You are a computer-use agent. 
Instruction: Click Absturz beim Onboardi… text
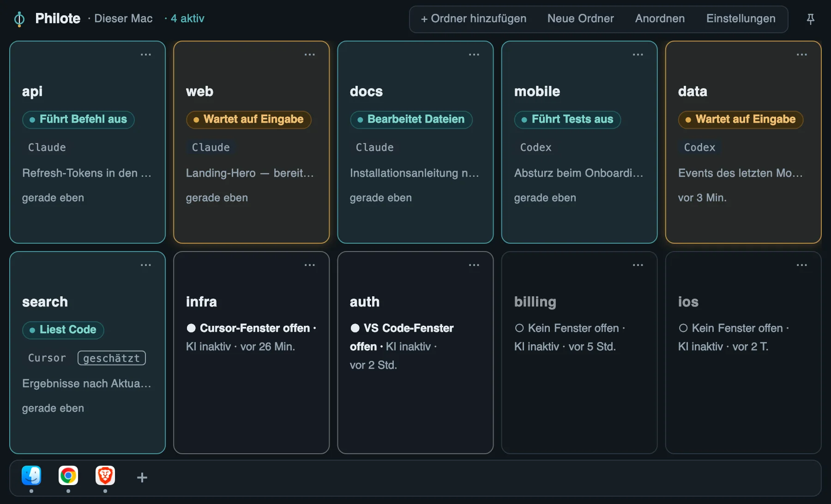click(579, 173)
